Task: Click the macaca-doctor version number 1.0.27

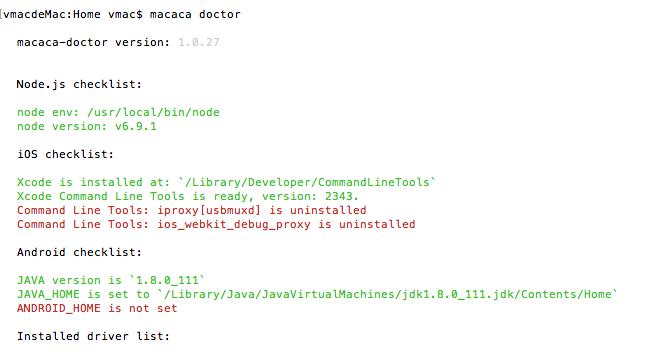Action: (x=199, y=42)
